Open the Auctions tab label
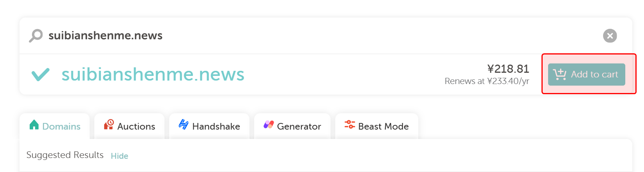The width and height of the screenshot is (644, 172). (x=136, y=126)
